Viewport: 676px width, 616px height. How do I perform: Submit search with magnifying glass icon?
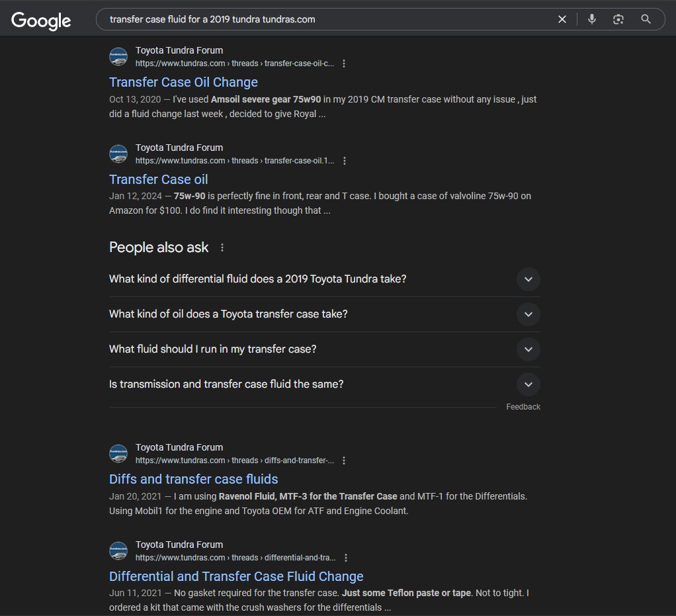tap(646, 19)
